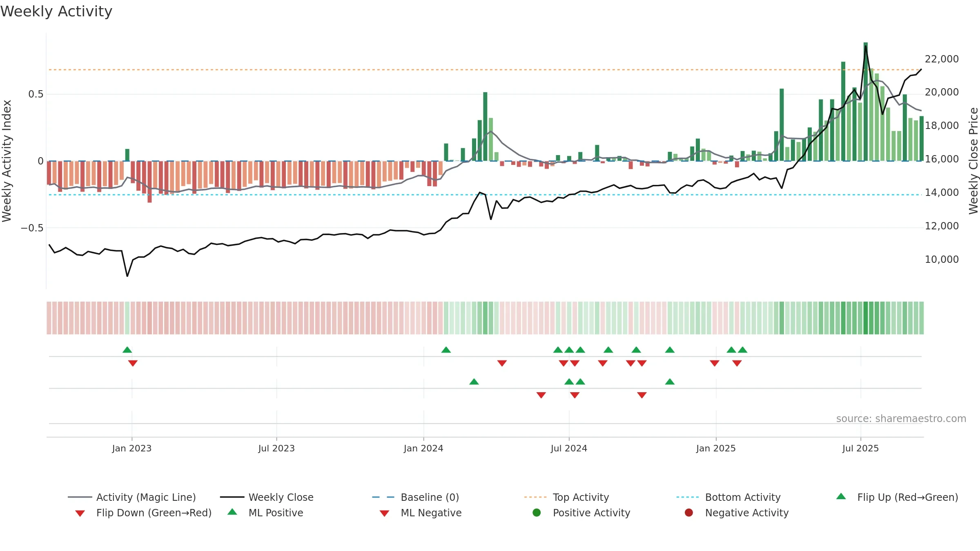980x551 pixels.
Task: Toggle the Activity (Magic Line) legend entry
Action: (x=132, y=497)
